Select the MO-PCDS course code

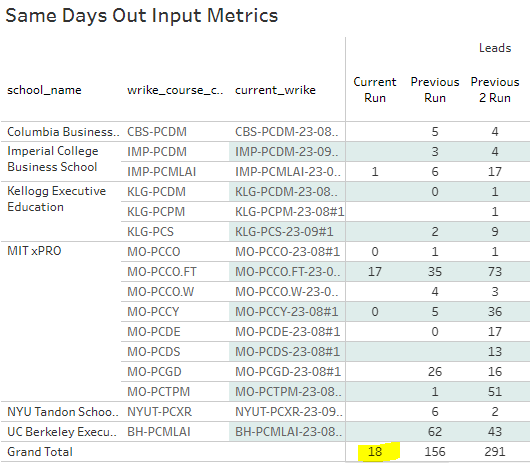pos(154,352)
